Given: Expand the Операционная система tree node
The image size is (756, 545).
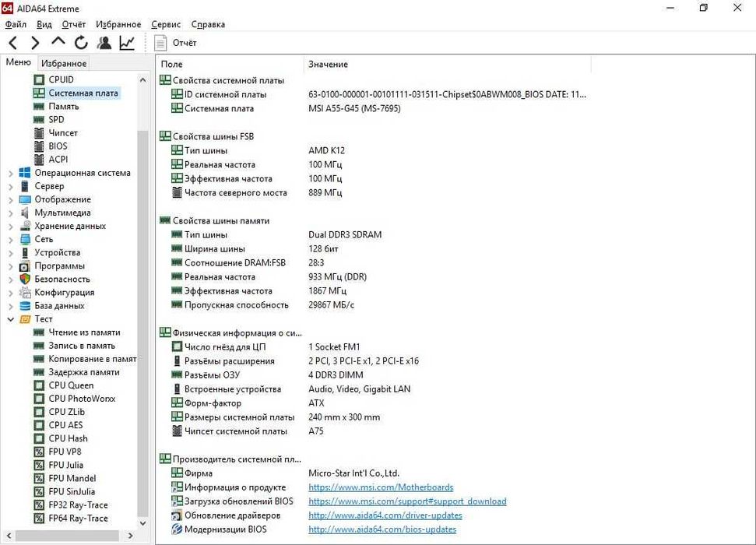Looking at the screenshot, I should pos(11,173).
